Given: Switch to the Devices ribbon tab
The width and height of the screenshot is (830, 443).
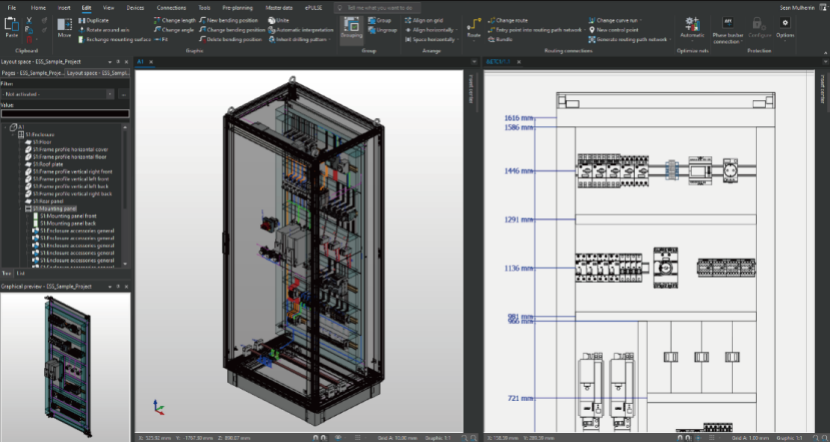Looking at the screenshot, I should [x=136, y=8].
